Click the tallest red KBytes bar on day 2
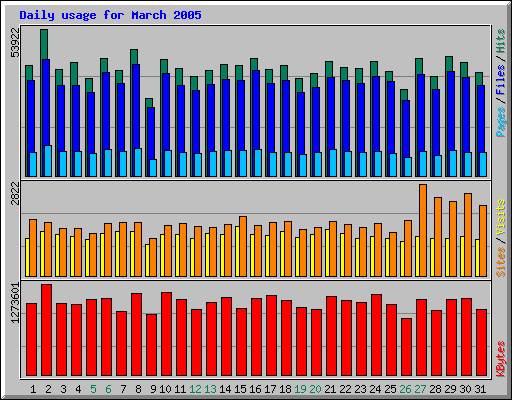Image resolution: width=512 pixels, height=400 pixels. click(46, 330)
